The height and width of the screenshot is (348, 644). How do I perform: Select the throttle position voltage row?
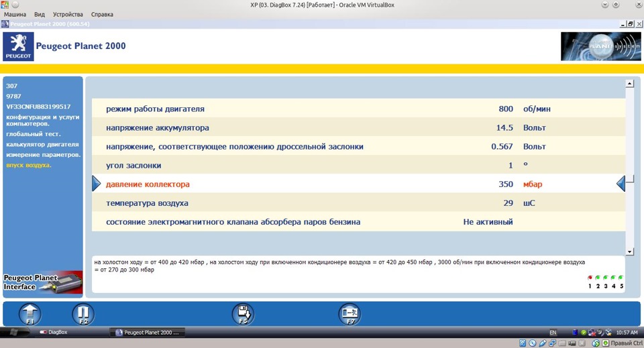pos(358,146)
